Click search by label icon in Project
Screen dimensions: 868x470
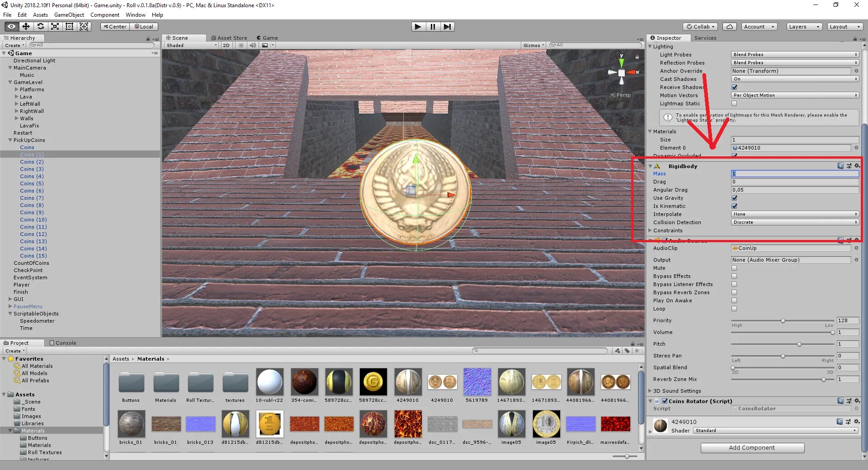(x=627, y=351)
